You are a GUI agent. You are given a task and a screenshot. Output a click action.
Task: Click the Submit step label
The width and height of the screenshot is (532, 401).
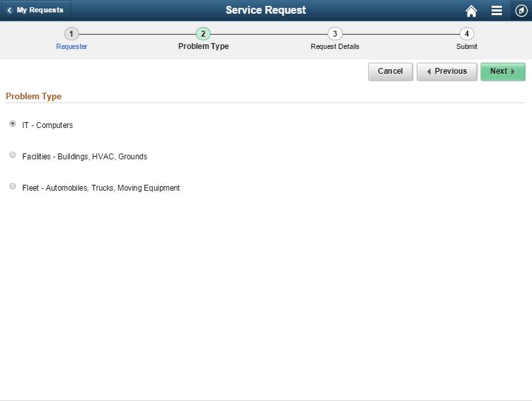click(466, 46)
